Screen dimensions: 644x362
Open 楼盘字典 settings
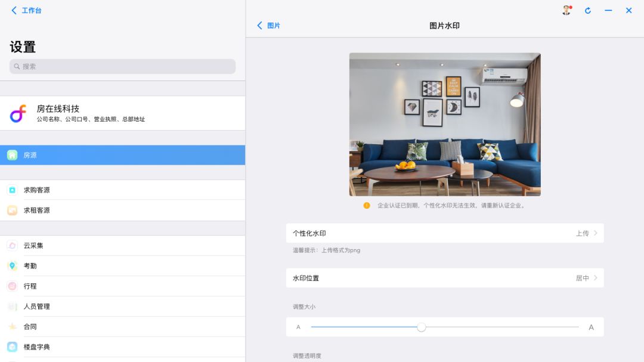tap(122, 347)
